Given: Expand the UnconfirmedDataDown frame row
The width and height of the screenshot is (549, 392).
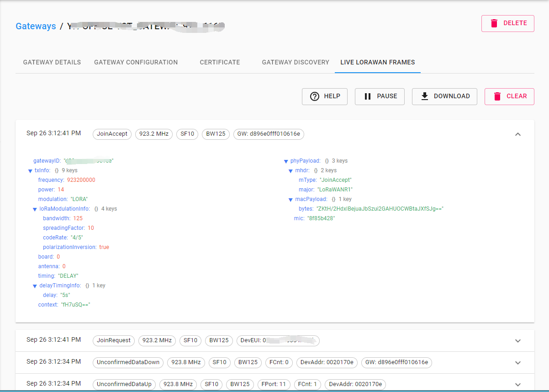Looking at the screenshot, I should click(x=517, y=363).
